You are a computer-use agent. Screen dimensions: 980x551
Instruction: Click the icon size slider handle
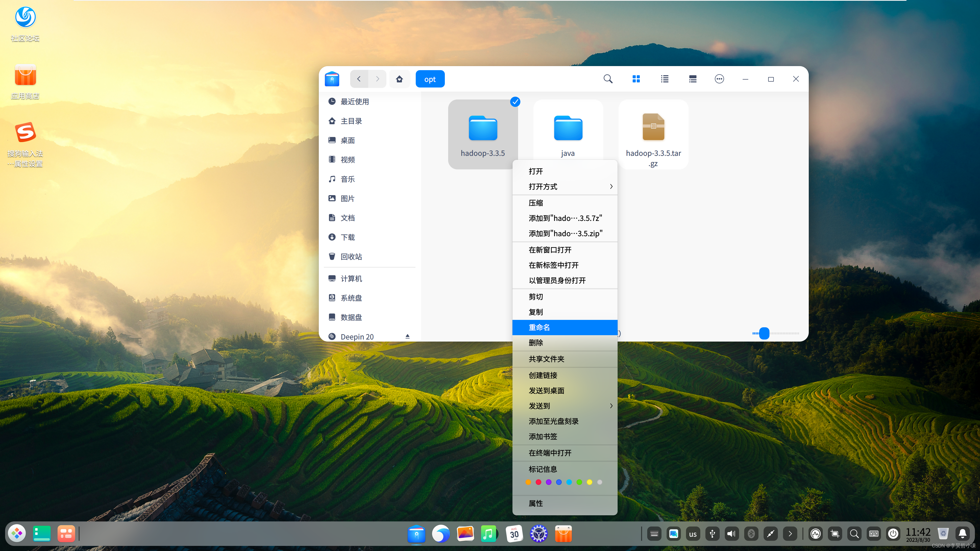[764, 333]
